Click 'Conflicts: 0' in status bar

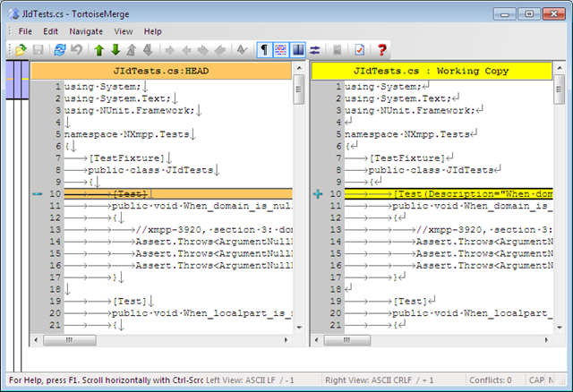(491, 380)
